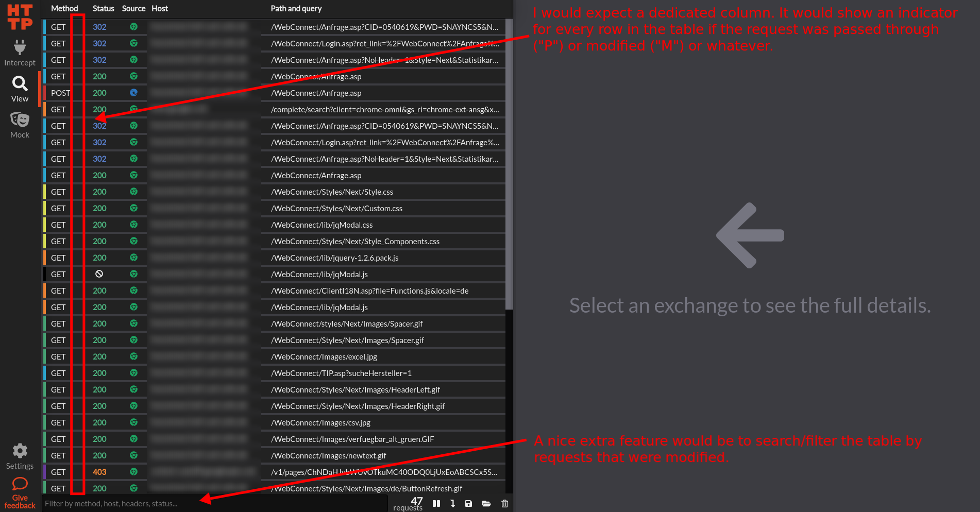Save requests with the floppy disk icon
980x512 pixels.
[x=468, y=504]
